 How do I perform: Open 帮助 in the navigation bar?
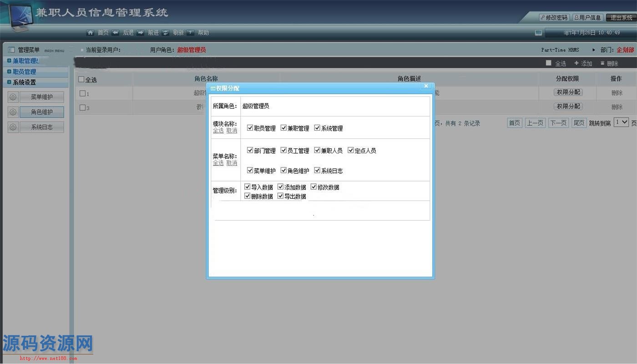tap(203, 33)
